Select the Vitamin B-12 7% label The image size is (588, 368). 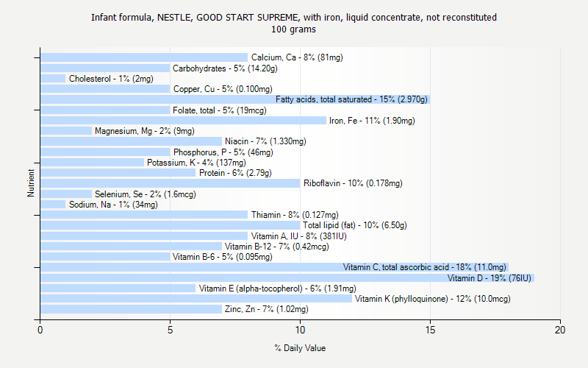[277, 247]
